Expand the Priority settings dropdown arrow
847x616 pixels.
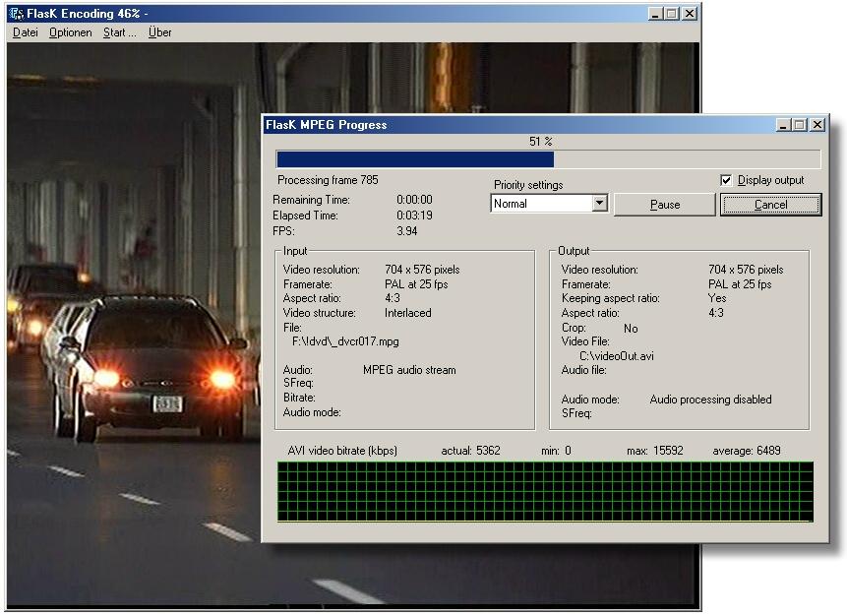click(x=599, y=204)
